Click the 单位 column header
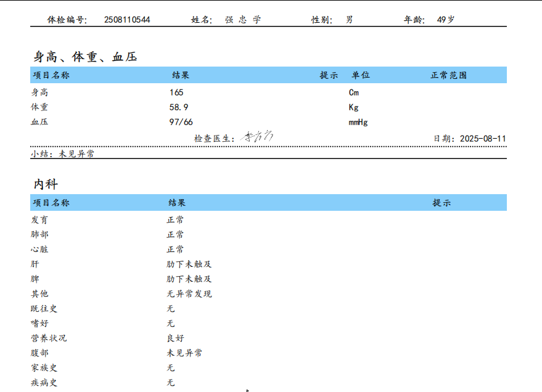542x392 pixels. (x=361, y=75)
